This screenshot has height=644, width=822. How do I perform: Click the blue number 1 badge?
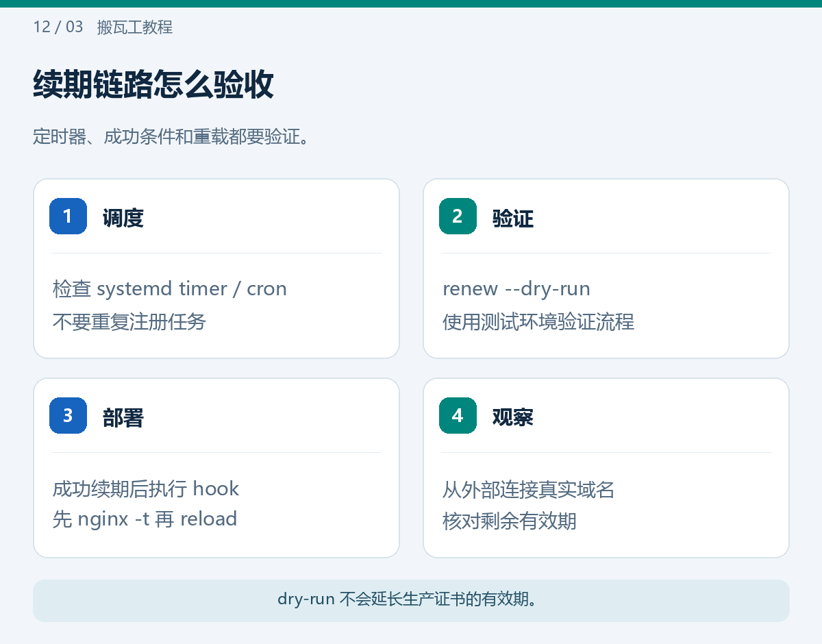[x=68, y=216]
